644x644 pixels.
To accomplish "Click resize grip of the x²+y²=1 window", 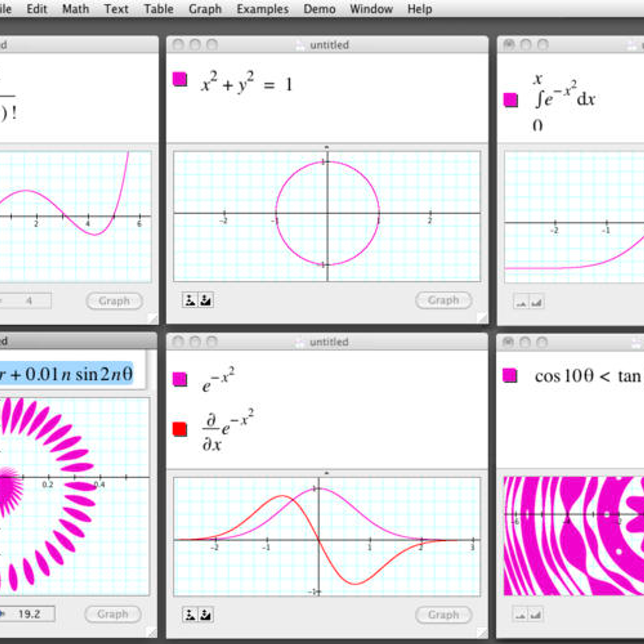I will click(482, 318).
